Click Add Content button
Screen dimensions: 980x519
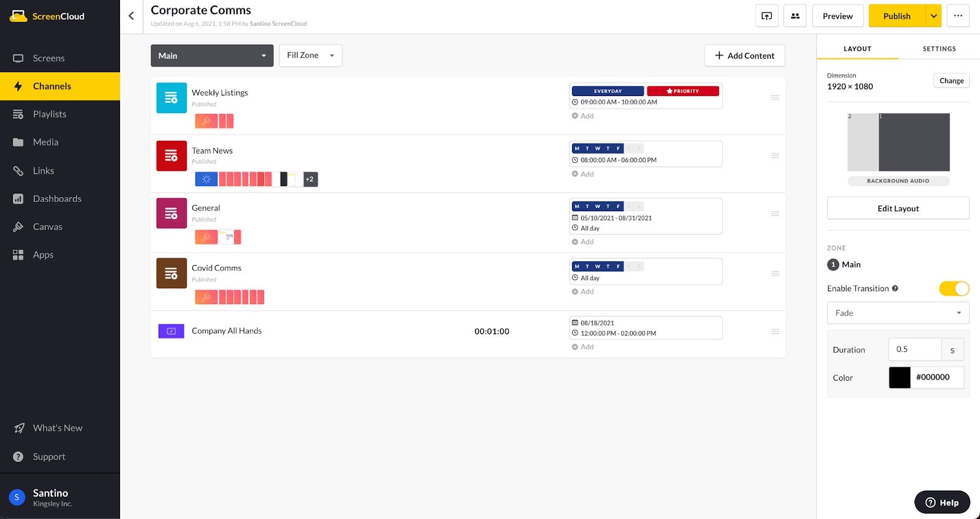point(745,56)
